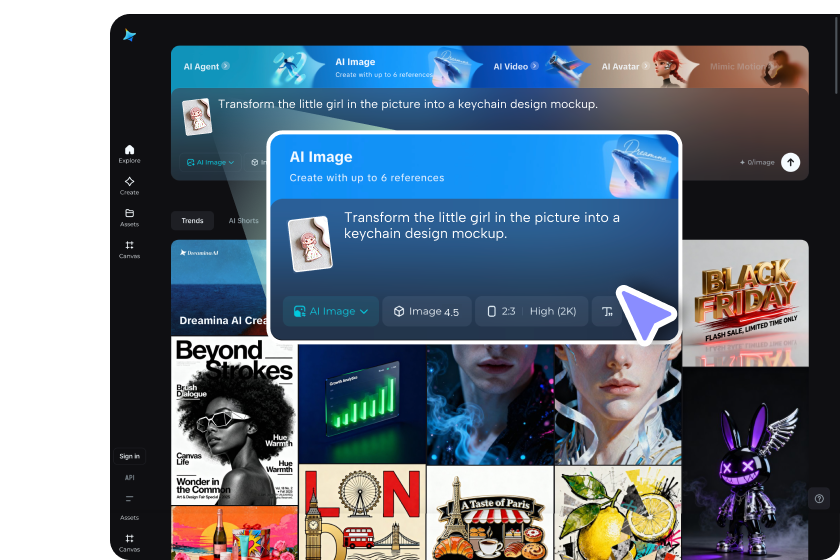The image size is (840, 560).
Task: Open the purple winged rabbit figure image
Action: [745, 464]
